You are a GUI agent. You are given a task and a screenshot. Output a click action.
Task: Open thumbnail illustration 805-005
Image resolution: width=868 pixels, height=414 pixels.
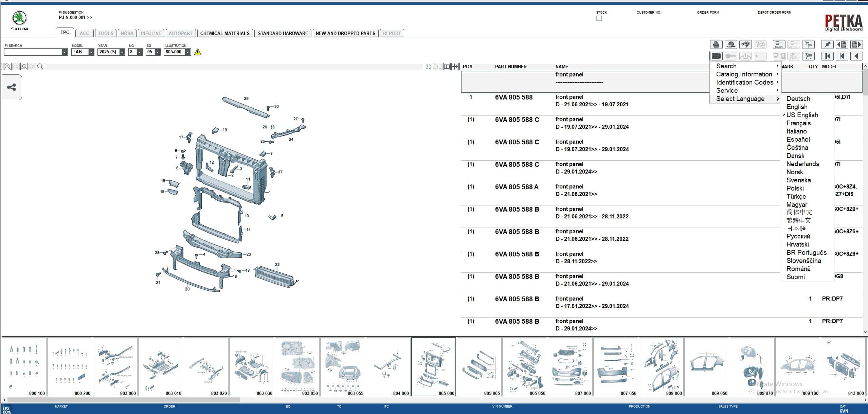479,367
